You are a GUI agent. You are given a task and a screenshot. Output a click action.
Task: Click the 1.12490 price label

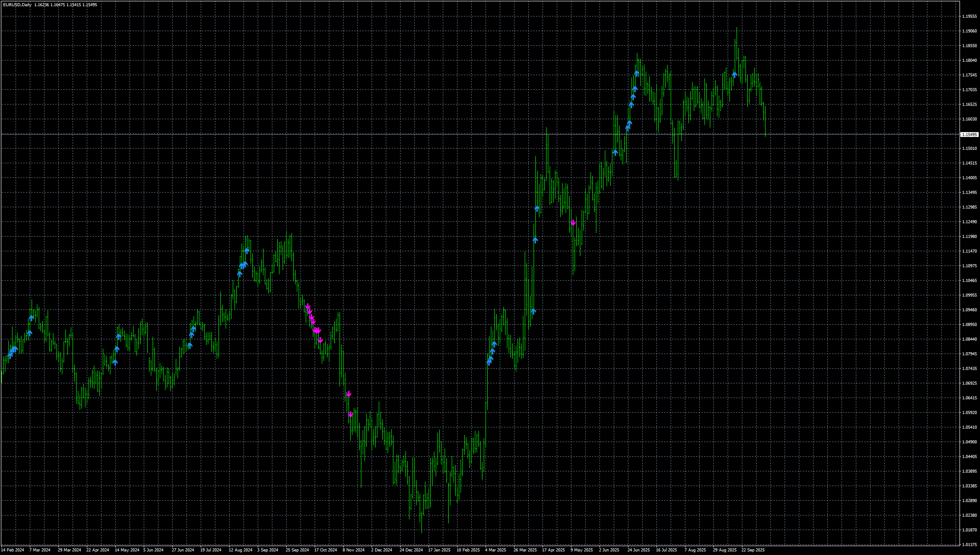(x=969, y=221)
